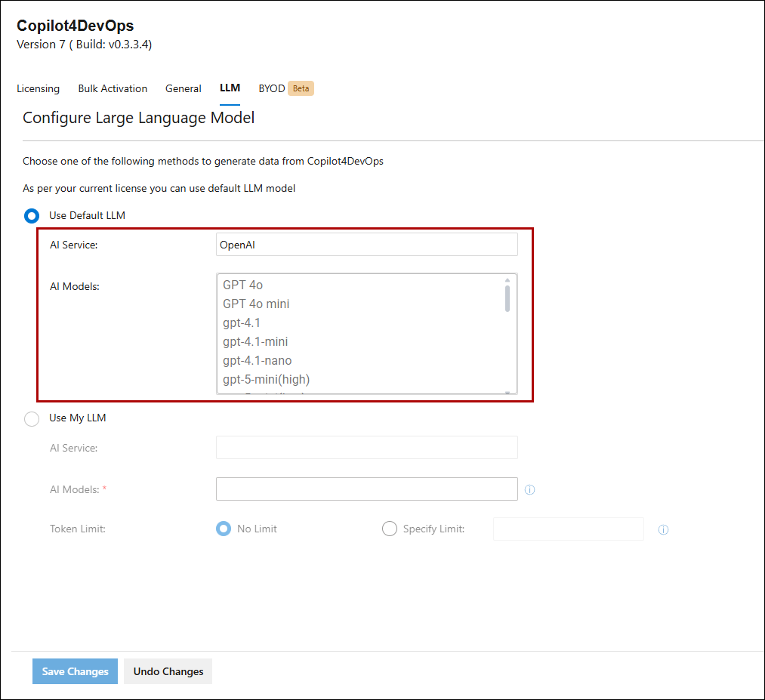Select Use Default LLM radio button
The width and height of the screenshot is (765, 700).
click(x=32, y=216)
